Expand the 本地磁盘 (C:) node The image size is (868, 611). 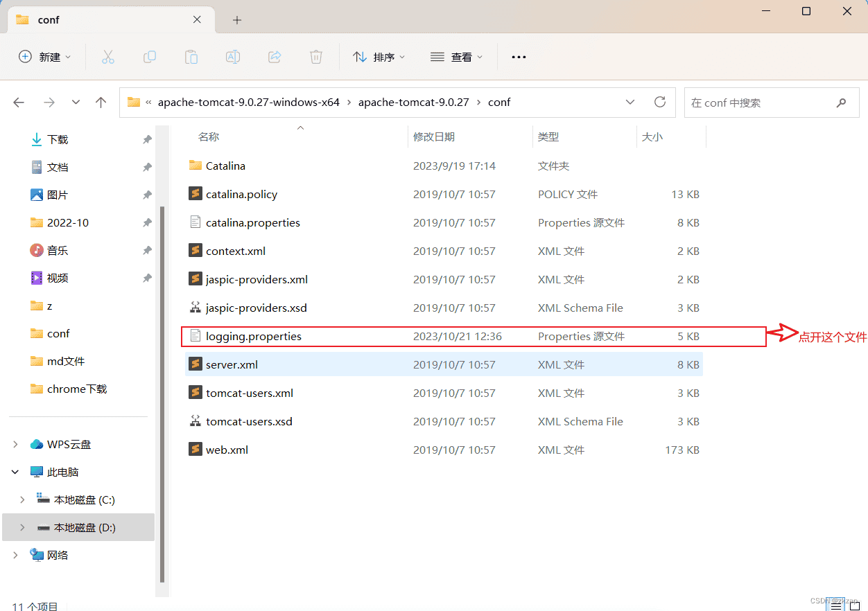pyautogui.click(x=23, y=499)
